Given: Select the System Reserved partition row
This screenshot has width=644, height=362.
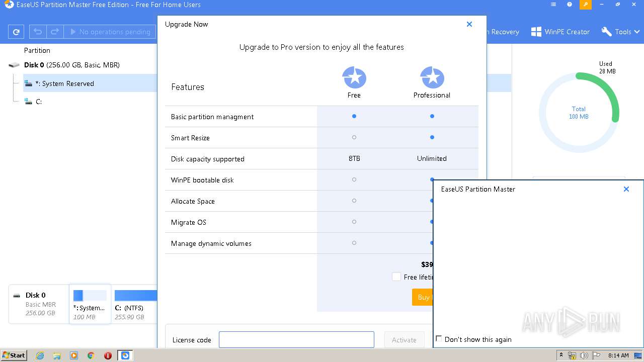Looking at the screenshot, I should pyautogui.click(x=267, y=83).
